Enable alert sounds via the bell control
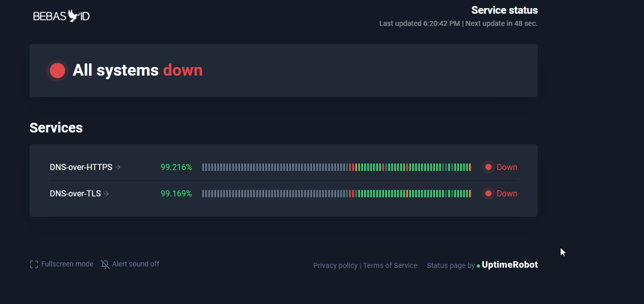This screenshot has width=644, height=304. click(104, 264)
